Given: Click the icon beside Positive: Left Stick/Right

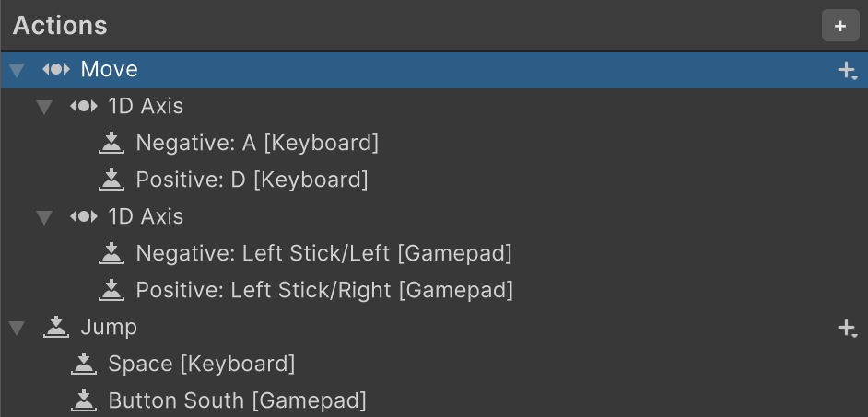Looking at the screenshot, I should [x=111, y=290].
